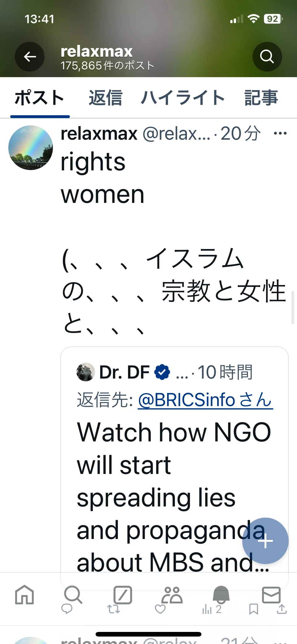Open relaxmax rainbow profile avatar
This screenshot has width=297, height=644.
[31, 147]
